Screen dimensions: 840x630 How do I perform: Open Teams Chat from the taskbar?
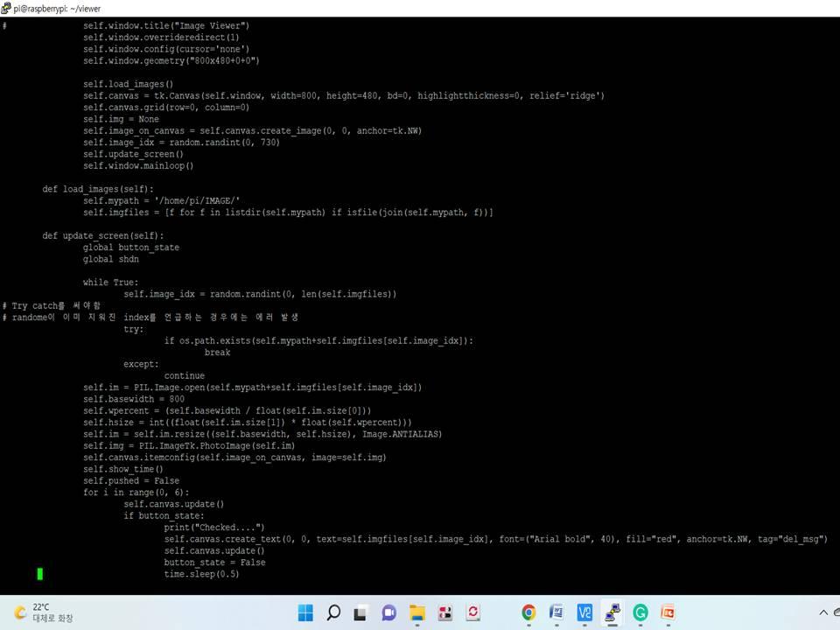point(388,612)
